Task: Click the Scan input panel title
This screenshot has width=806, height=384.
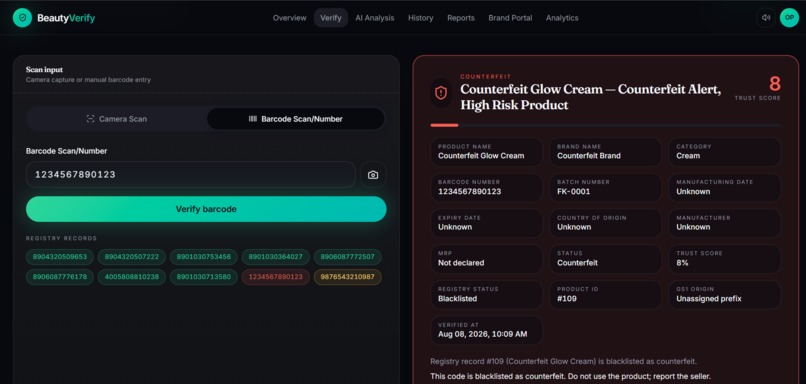Action: click(44, 70)
